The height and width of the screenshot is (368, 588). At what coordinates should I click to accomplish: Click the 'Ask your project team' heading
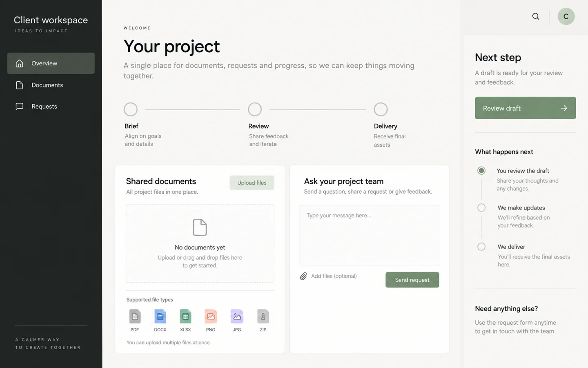344,181
